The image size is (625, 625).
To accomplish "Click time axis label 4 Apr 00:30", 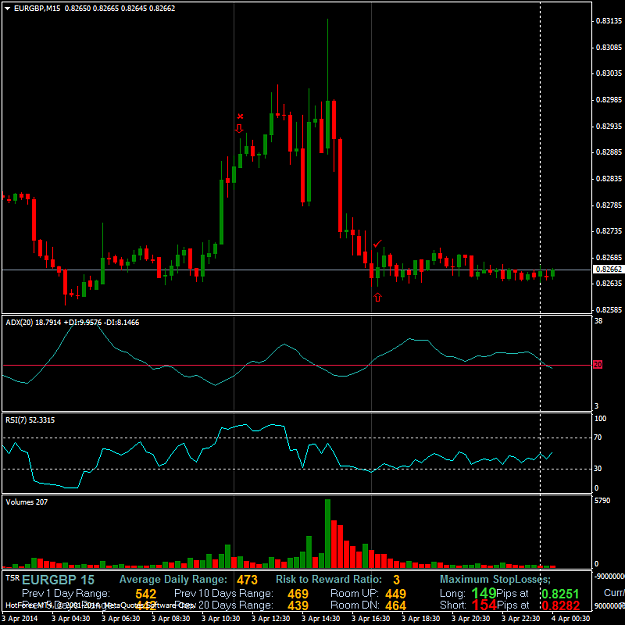I will (571, 619).
